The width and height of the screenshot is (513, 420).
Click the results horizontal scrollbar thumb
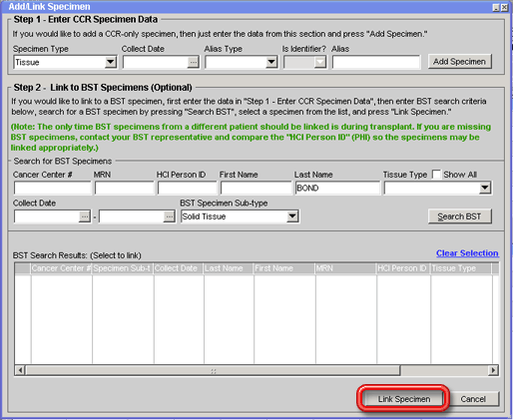(x=213, y=370)
